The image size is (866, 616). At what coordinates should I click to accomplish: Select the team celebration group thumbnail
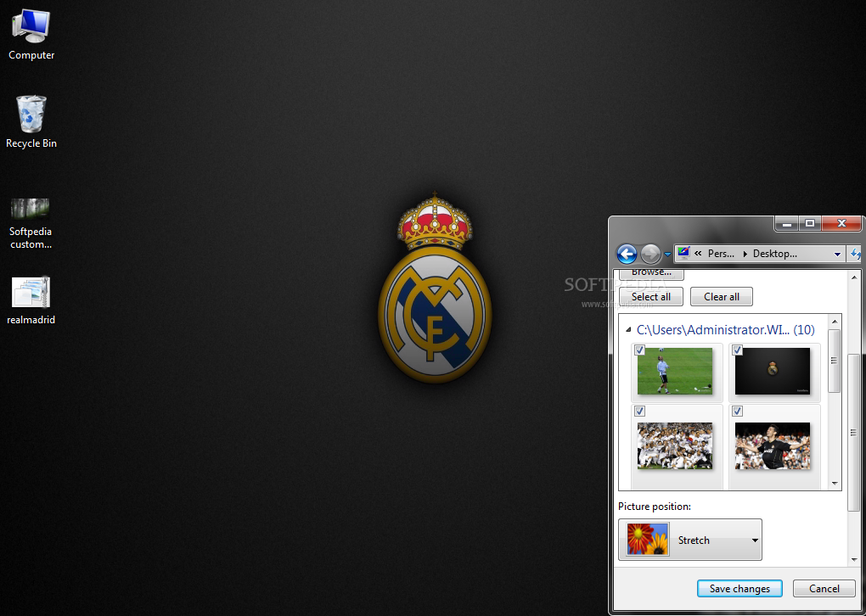click(x=675, y=446)
